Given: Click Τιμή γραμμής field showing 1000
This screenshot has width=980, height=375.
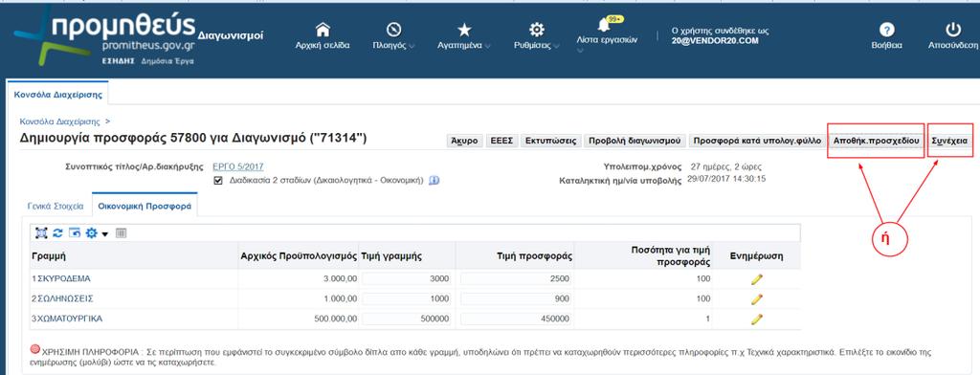Looking at the screenshot, I should pyautogui.click(x=406, y=298).
